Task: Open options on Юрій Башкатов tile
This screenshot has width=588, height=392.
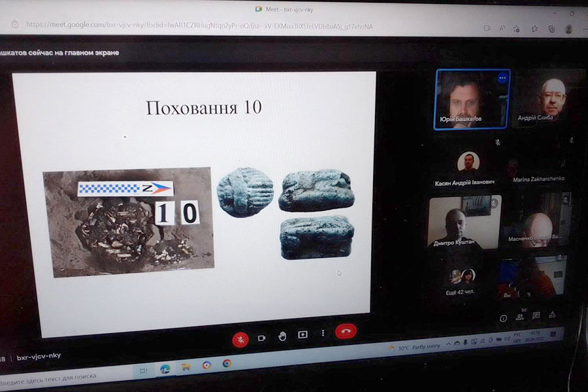Action: 502,78
